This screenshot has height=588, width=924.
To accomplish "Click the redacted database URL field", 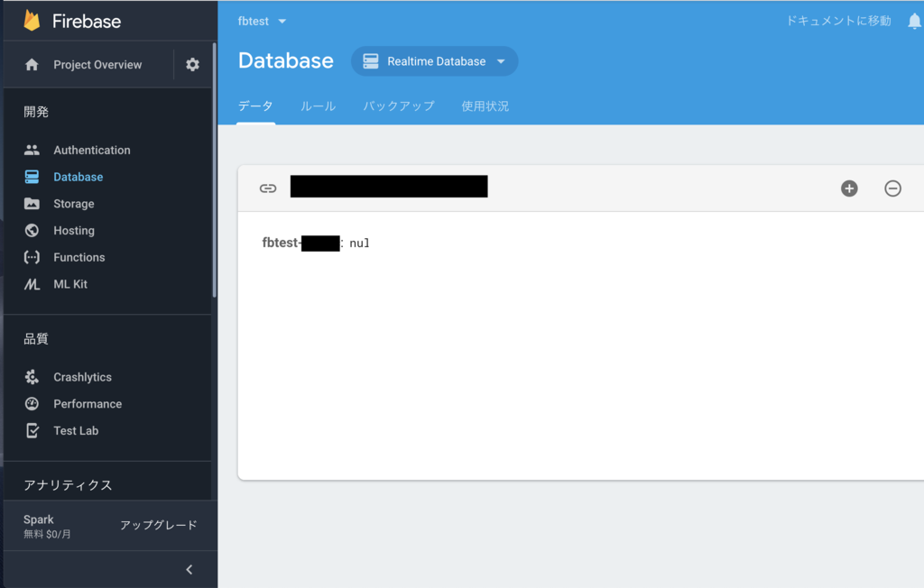I will (x=389, y=186).
